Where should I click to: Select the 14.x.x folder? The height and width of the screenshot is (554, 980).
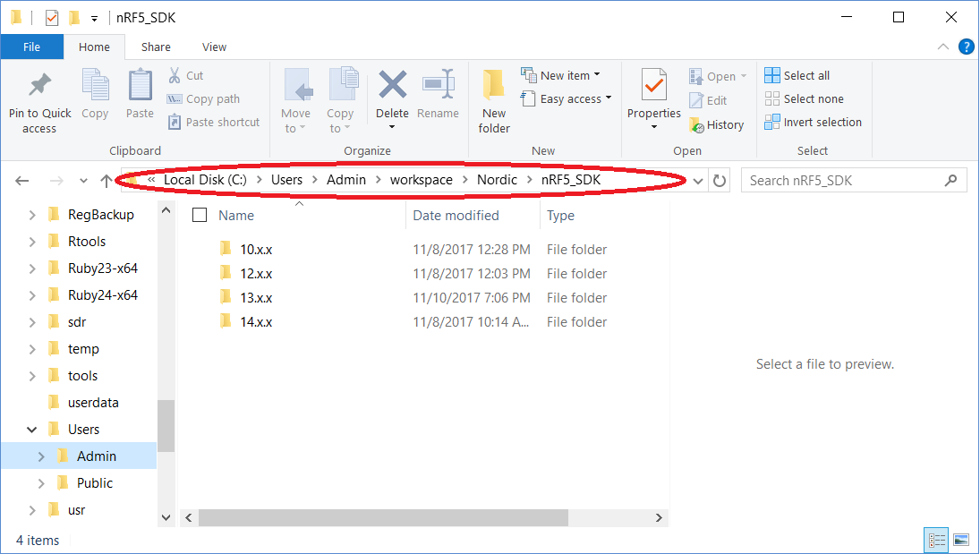256,322
